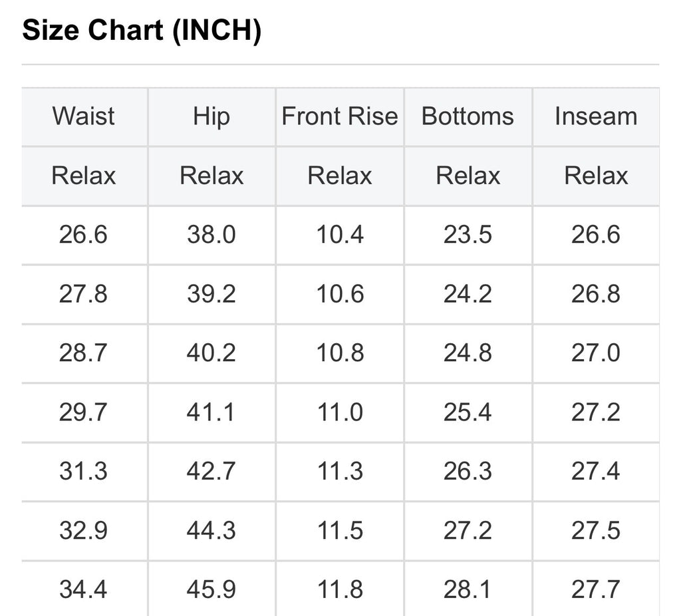Select the 31.3 waist value cell
This screenshot has height=616, width=681.
(84, 472)
